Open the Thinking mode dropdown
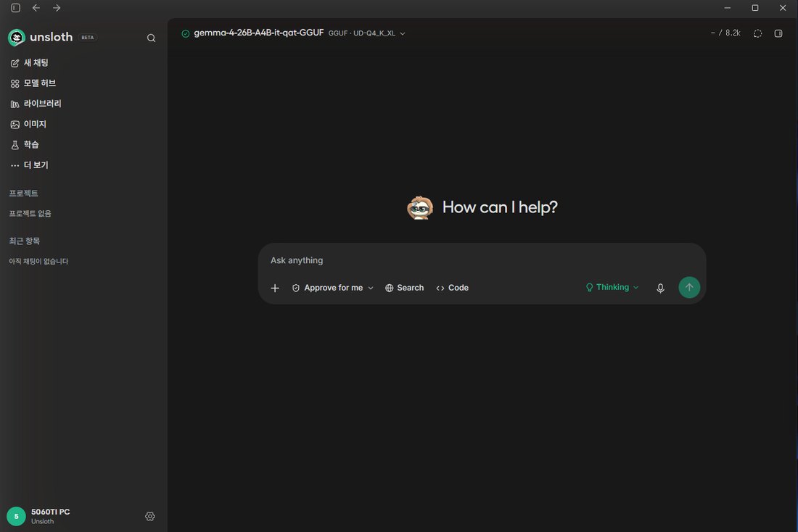Viewport: 798px width, 532px height. tap(612, 287)
